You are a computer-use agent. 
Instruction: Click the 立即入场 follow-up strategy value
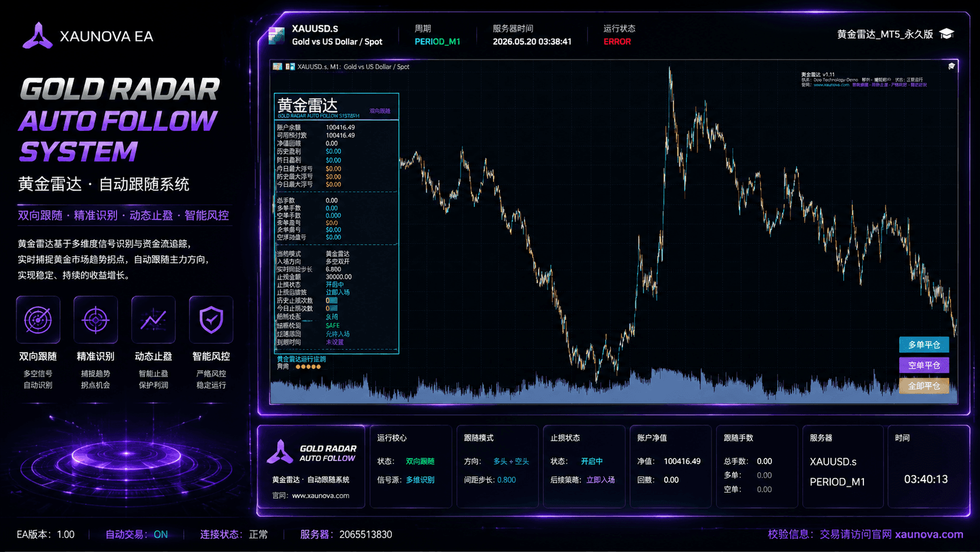tap(601, 480)
